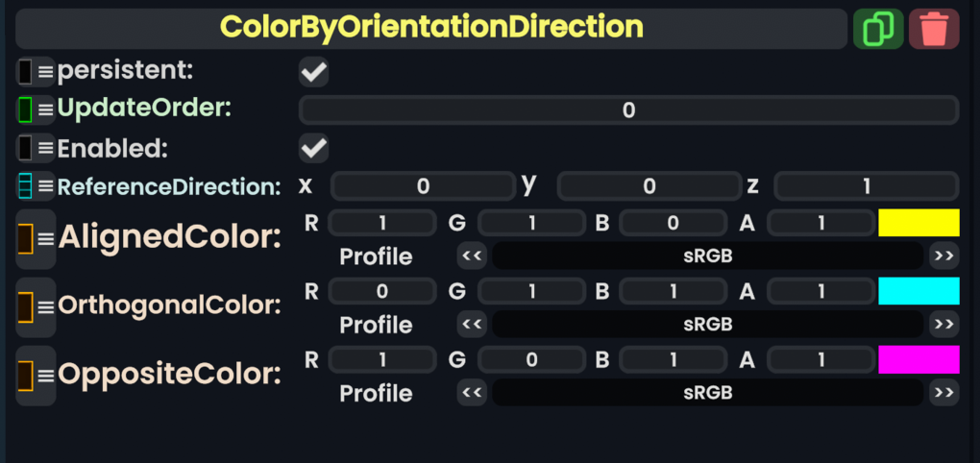Click the OrthogonalColor field handle icon

click(36, 306)
